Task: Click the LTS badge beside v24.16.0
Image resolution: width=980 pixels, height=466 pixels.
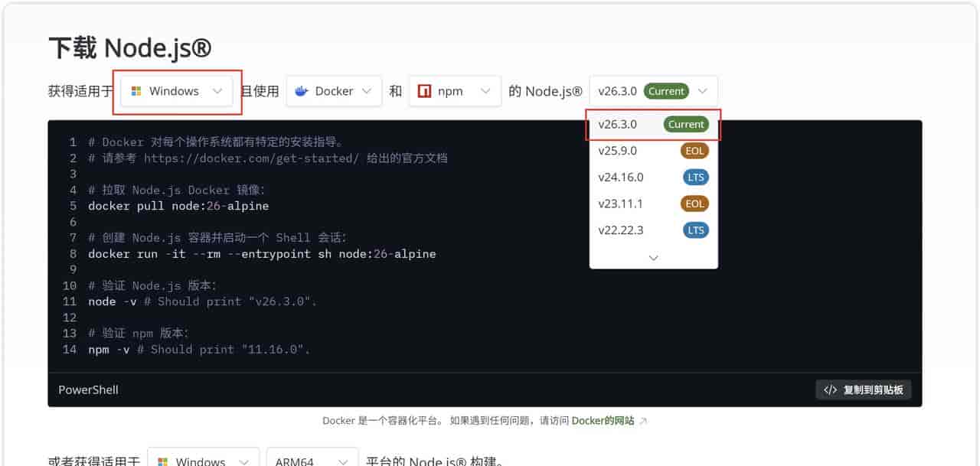Action: tap(695, 177)
